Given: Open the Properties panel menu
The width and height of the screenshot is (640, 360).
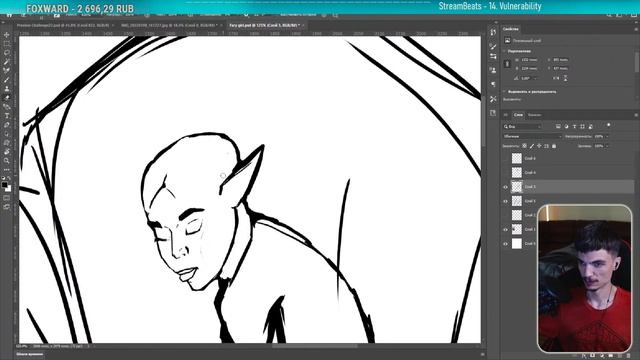Looking at the screenshot, I should coord(636,29).
